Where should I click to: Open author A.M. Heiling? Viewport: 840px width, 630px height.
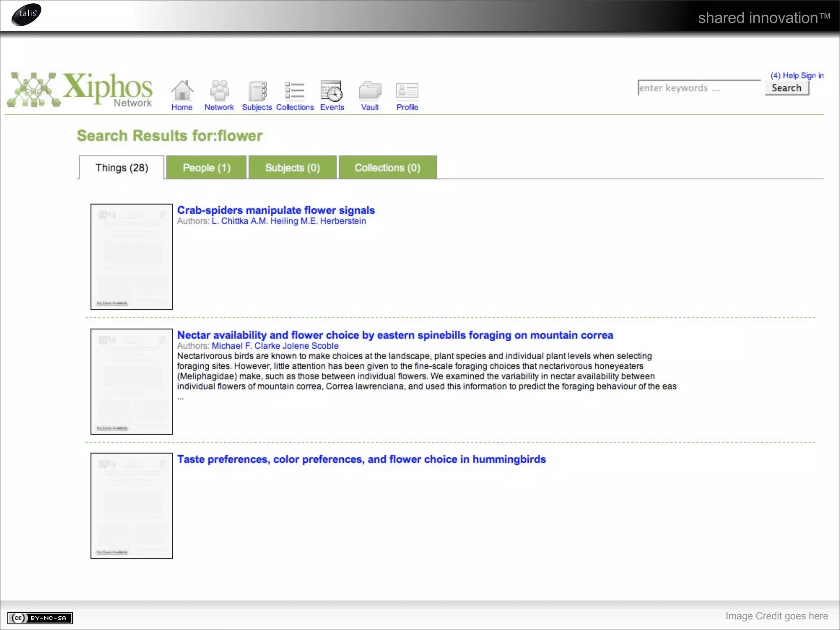coord(274,221)
